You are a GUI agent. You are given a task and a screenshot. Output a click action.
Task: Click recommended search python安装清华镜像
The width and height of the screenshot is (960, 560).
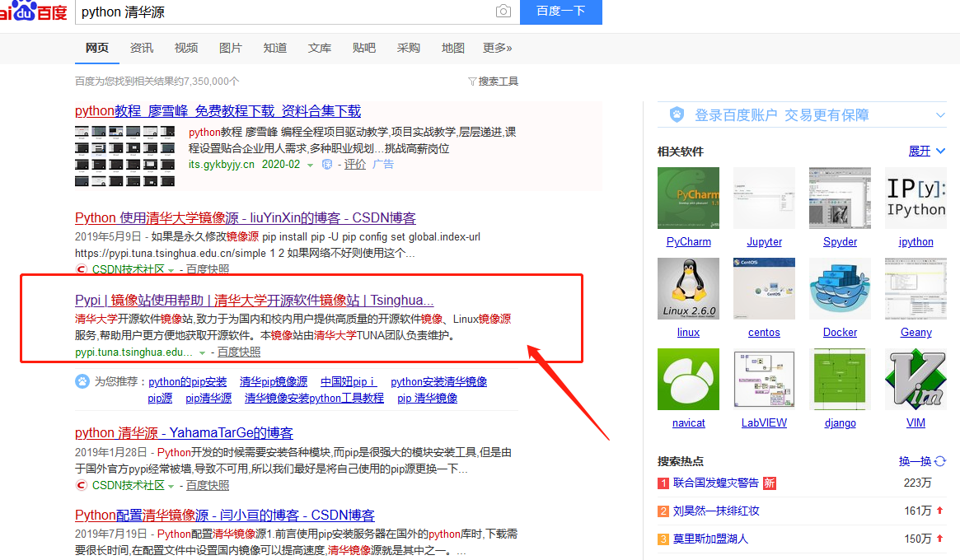[x=439, y=381]
